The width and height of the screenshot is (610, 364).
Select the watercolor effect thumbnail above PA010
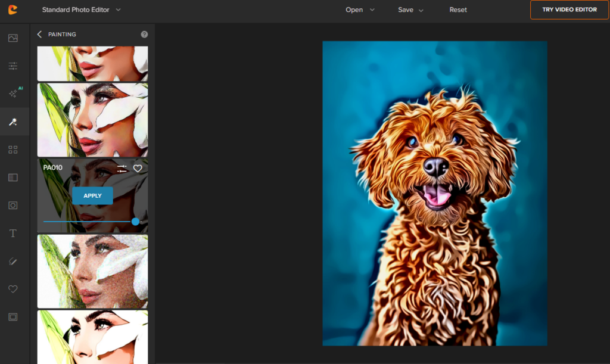coord(92,120)
